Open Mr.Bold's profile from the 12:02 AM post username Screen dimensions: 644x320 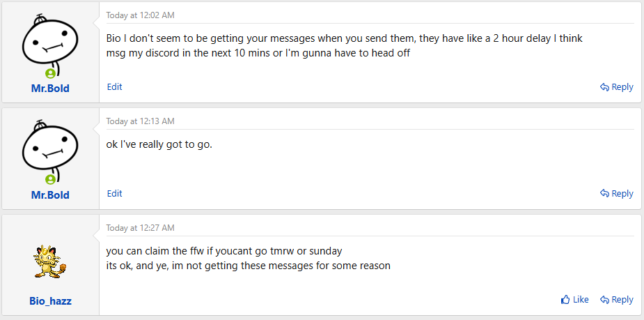click(50, 89)
